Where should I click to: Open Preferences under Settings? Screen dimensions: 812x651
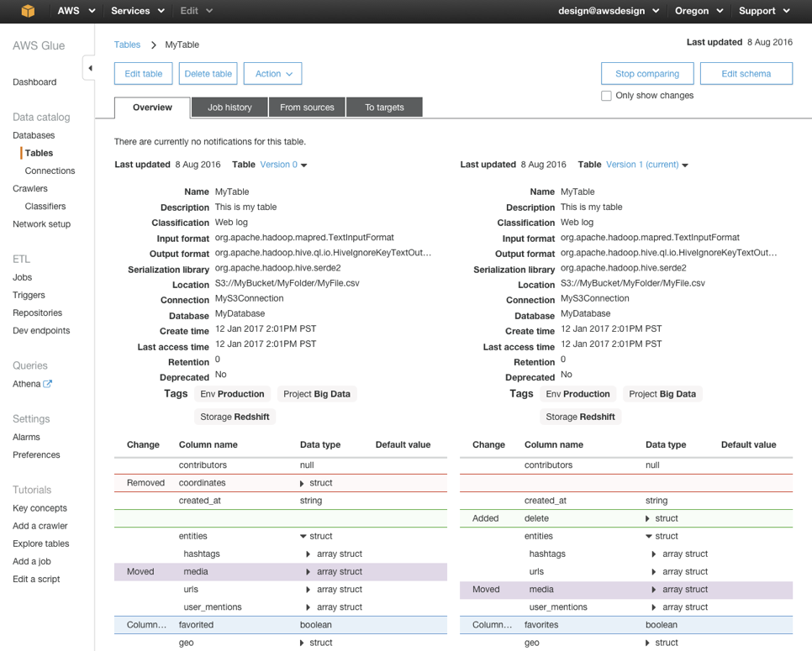click(36, 455)
